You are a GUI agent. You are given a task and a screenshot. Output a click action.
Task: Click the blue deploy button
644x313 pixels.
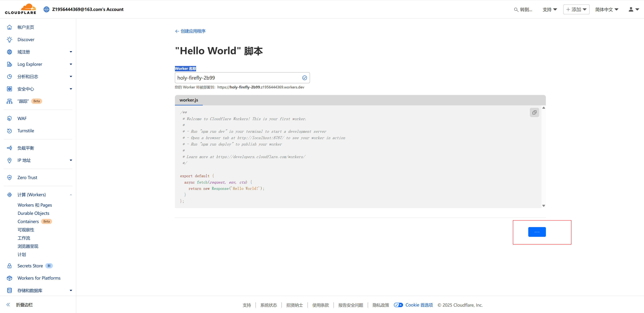coord(537,232)
